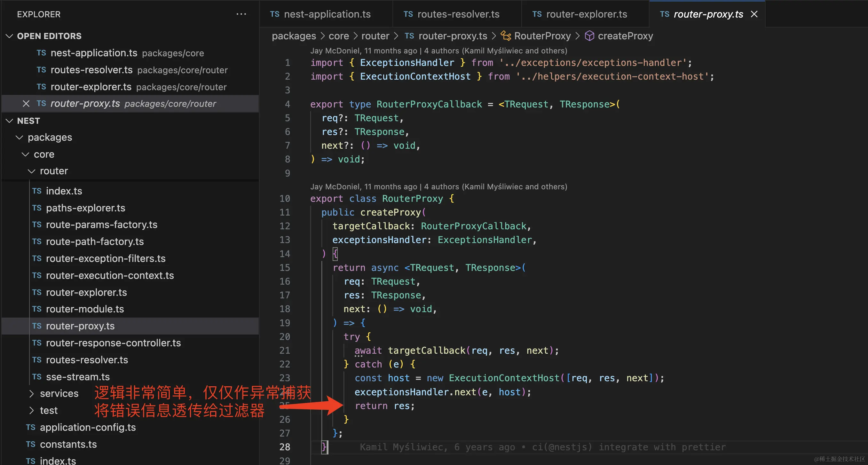868x465 pixels.
Task: Switch to nest-application.ts tab
Action: point(326,14)
